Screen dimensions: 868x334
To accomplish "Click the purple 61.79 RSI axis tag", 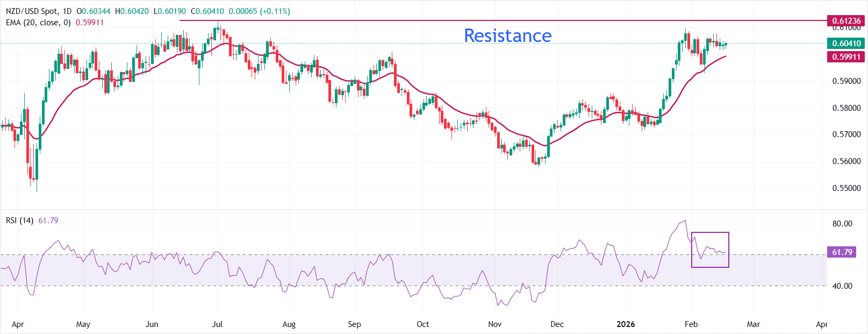I will click(842, 252).
